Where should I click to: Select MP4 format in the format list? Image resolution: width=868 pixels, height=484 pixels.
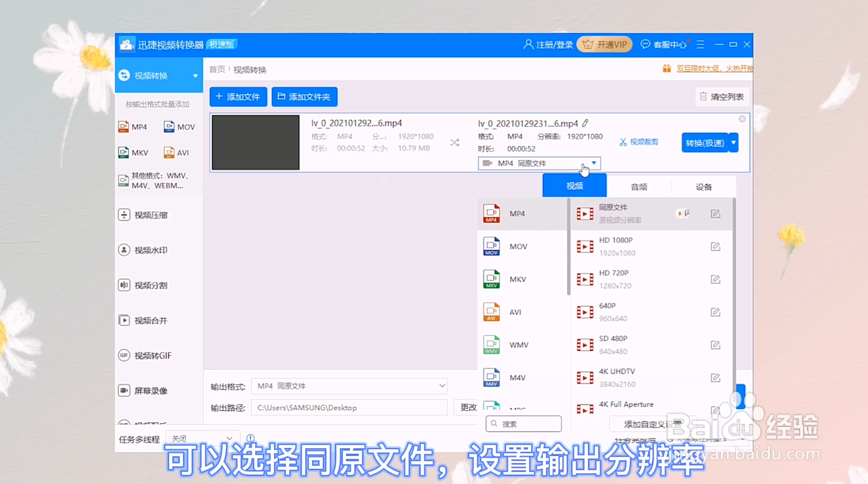click(522, 214)
